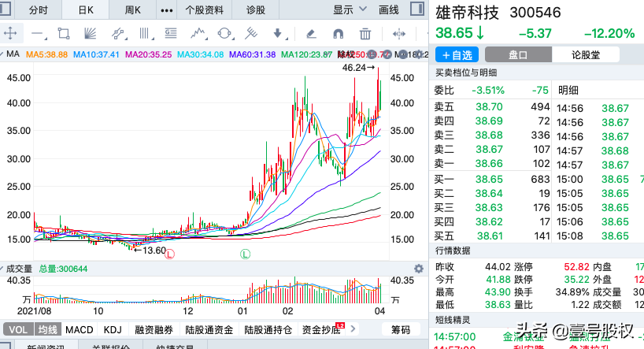Switch indicator to MACD
Screen dimensions: 644x349
coord(80,329)
